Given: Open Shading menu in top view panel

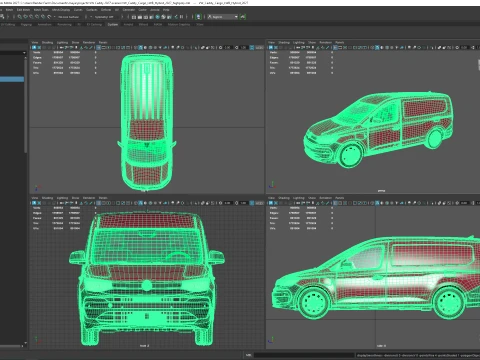Looking at the screenshot, I should 47,42.
